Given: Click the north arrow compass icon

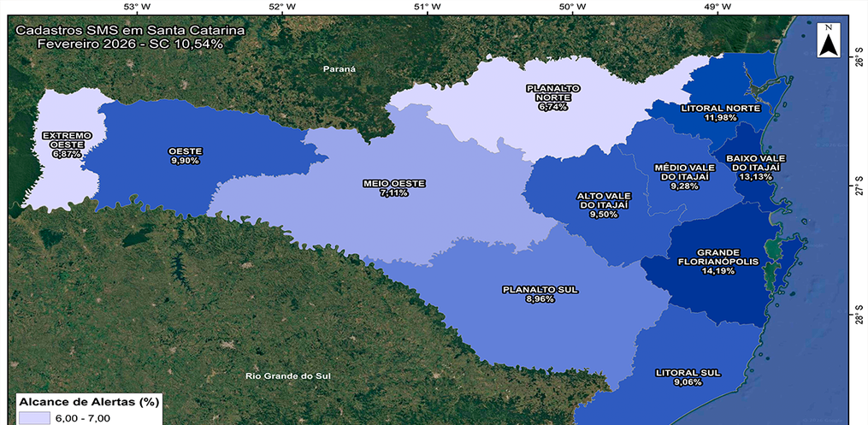Looking at the screenshot, I should click(828, 40).
